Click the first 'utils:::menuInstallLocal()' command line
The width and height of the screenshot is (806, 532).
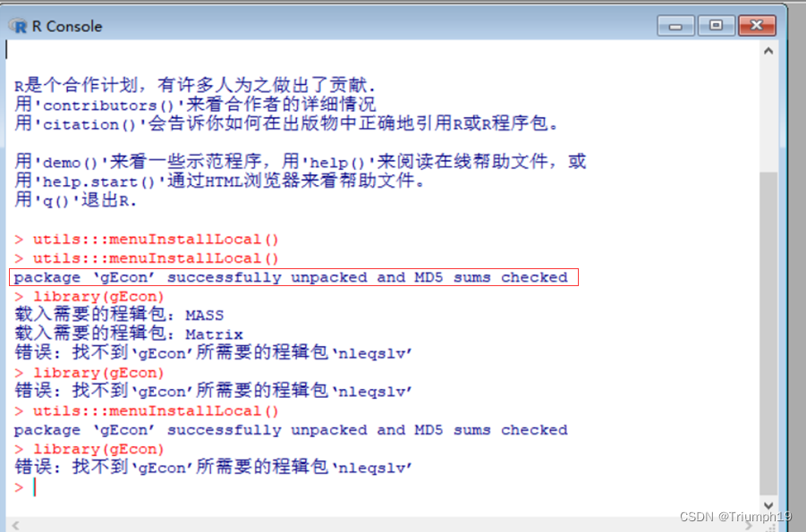pos(147,240)
